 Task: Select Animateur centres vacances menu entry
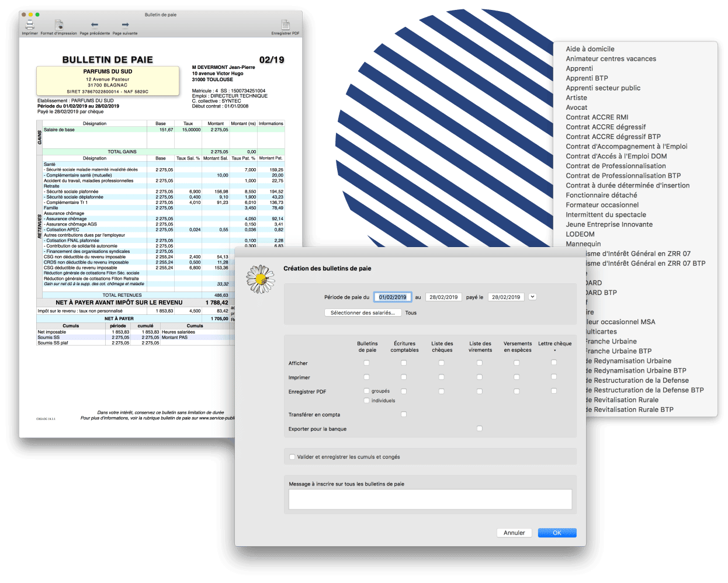611,59
